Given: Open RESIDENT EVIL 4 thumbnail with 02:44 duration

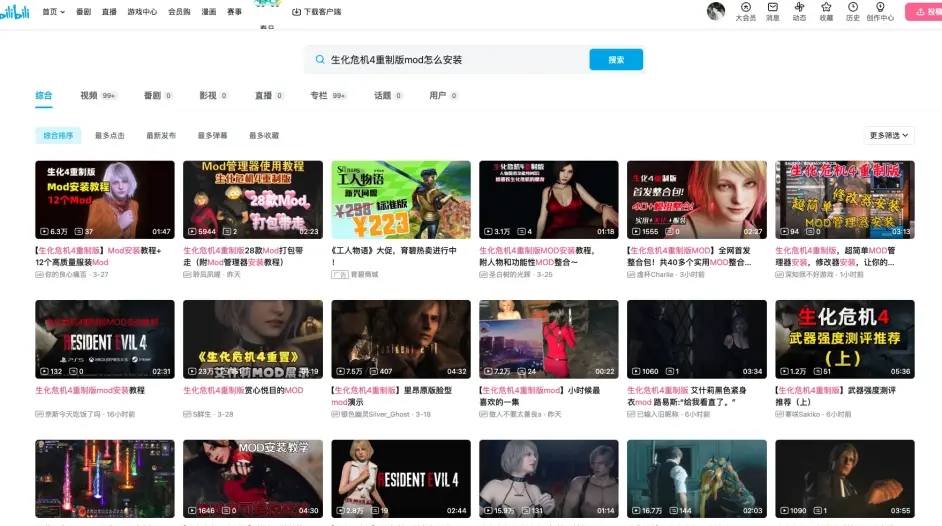Looking at the screenshot, I should click(401, 479).
